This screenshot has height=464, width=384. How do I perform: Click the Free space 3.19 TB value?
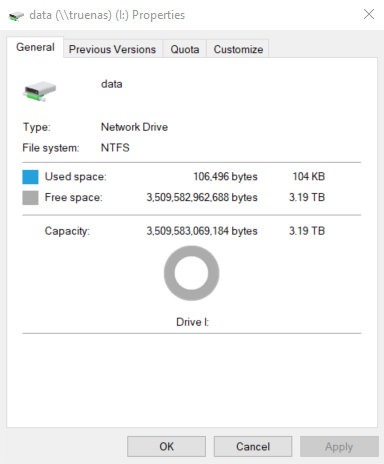tap(307, 197)
